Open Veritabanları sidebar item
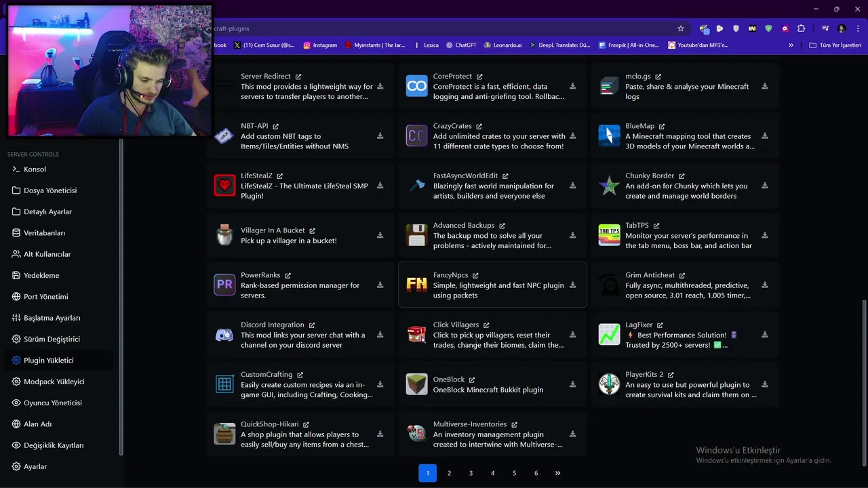The width and height of the screenshot is (868, 488). tap(60, 232)
